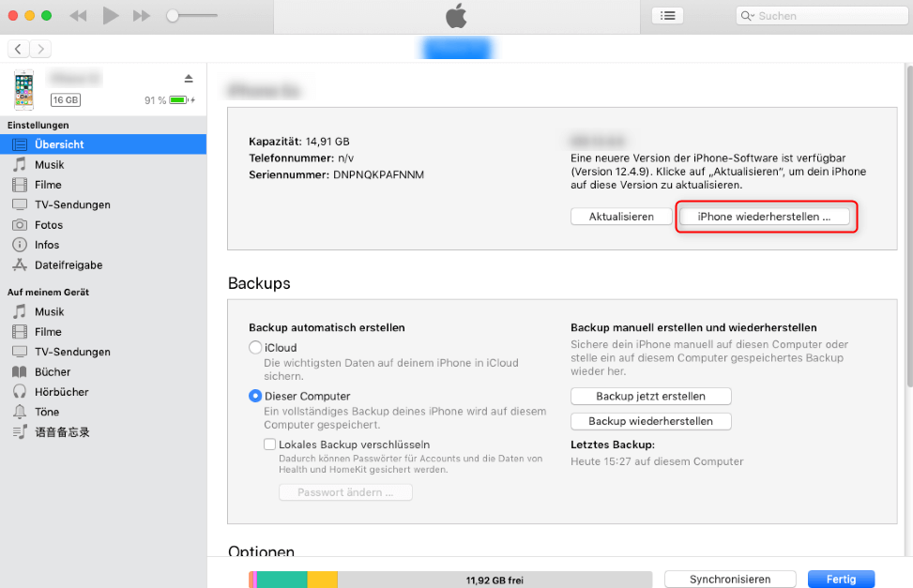Viewport: 913px width, 588px height.
Task: Click the Synchronisieren button
Action: click(x=730, y=580)
